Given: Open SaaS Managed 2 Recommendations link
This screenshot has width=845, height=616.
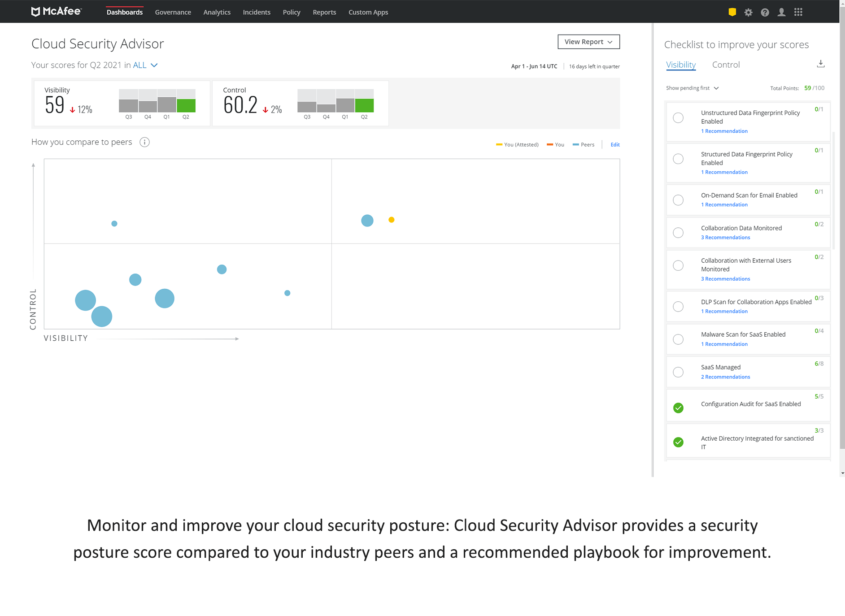Looking at the screenshot, I should click(x=725, y=377).
